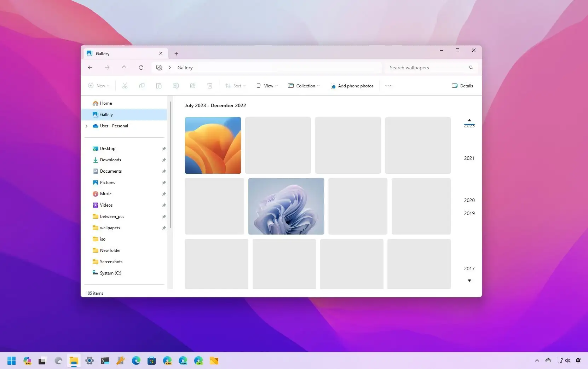Jump to 2019 on the timeline
The width and height of the screenshot is (588, 369).
[x=469, y=213]
